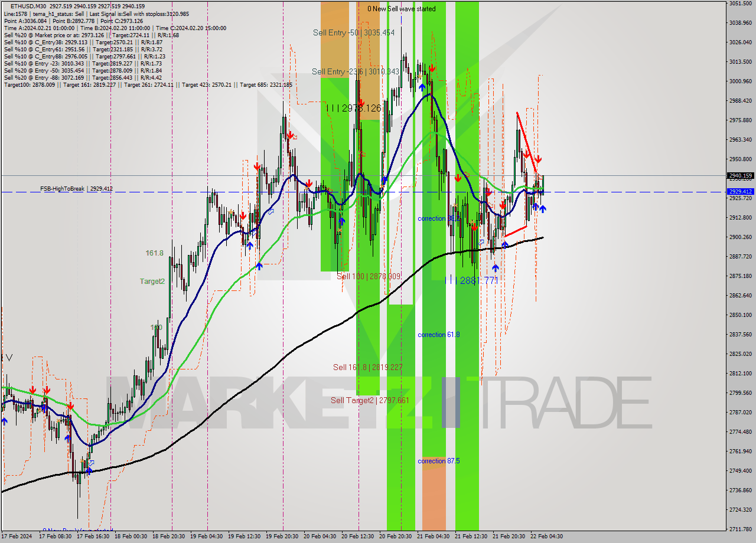756x543 pixels.
Task: Select '22 Feb 04:30' on the time axis
Action: pyautogui.click(x=546, y=537)
